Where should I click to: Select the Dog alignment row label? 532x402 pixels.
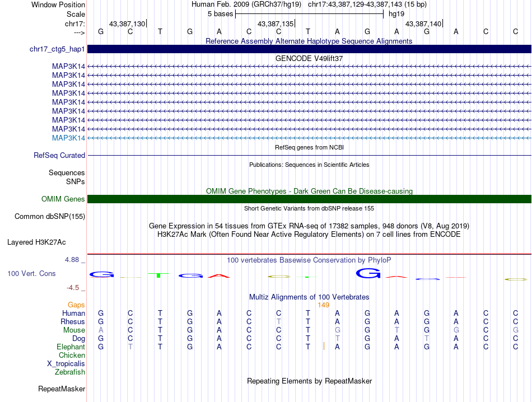(x=78, y=339)
